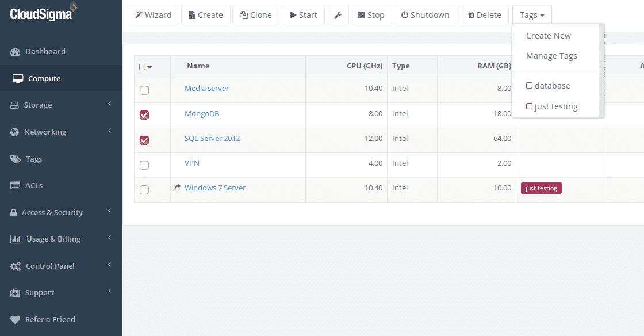Image resolution: width=644 pixels, height=336 pixels.
Task: Click the 64.00 RAM value
Action: click(x=502, y=139)
